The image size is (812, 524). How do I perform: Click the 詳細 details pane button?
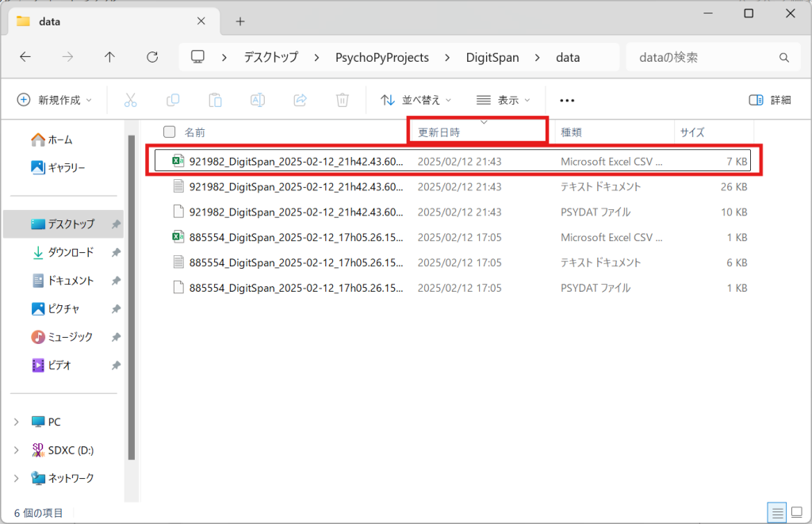(x=770, y=100)
